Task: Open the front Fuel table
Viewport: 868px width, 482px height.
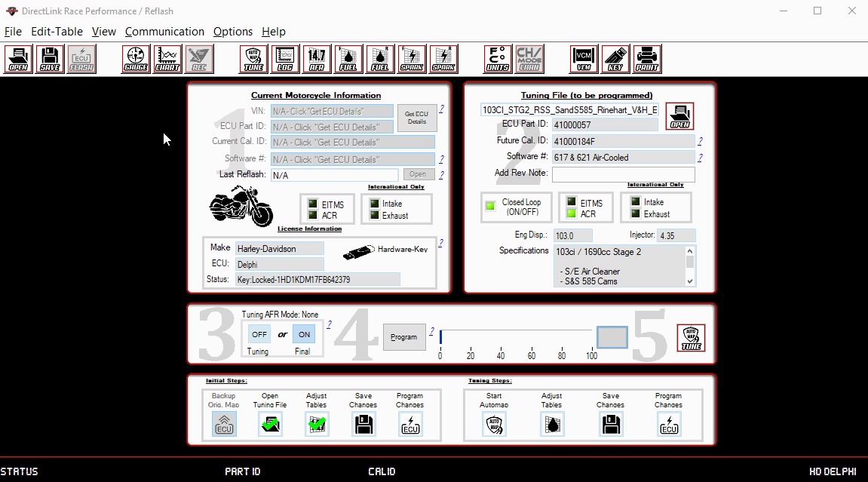Action: 348,59
